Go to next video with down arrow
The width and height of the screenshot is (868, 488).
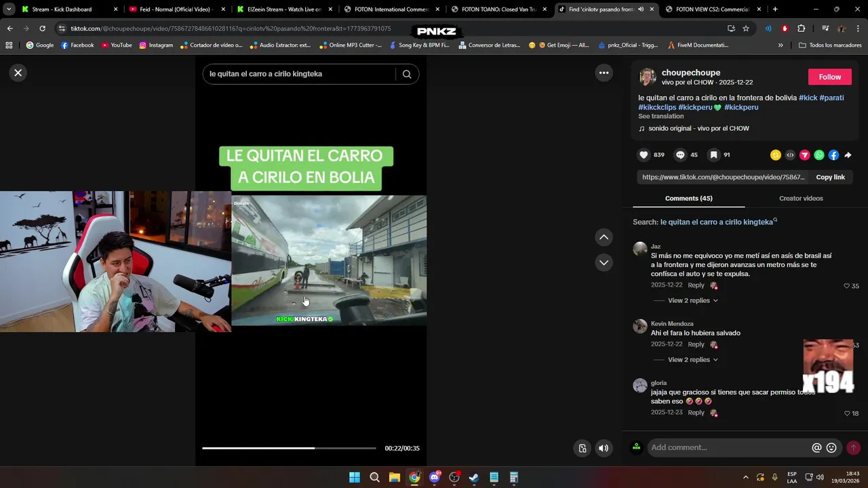(x=604, y=262)
